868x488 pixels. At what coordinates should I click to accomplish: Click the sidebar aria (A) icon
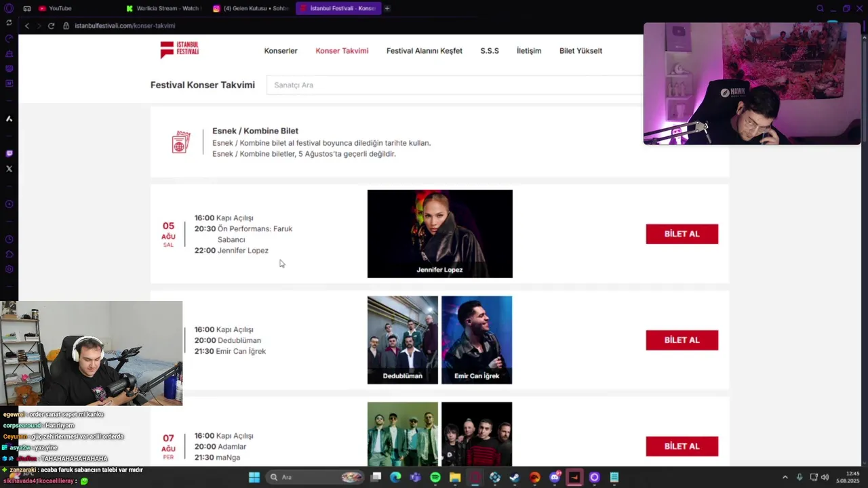[9, 119]
